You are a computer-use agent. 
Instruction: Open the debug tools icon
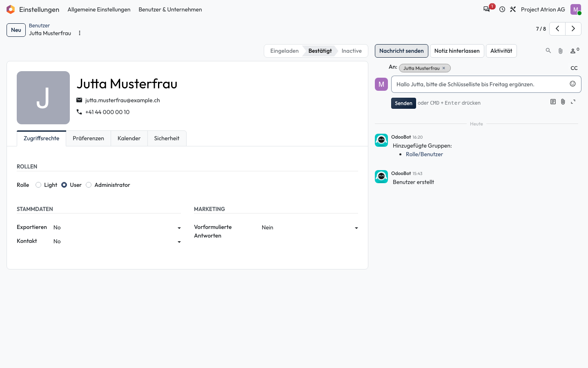513,9
